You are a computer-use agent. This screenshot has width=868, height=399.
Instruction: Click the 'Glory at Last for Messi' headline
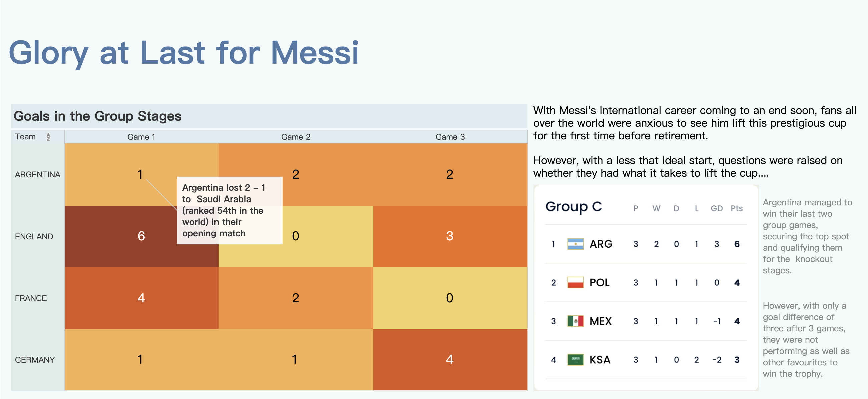pos(184,53)
